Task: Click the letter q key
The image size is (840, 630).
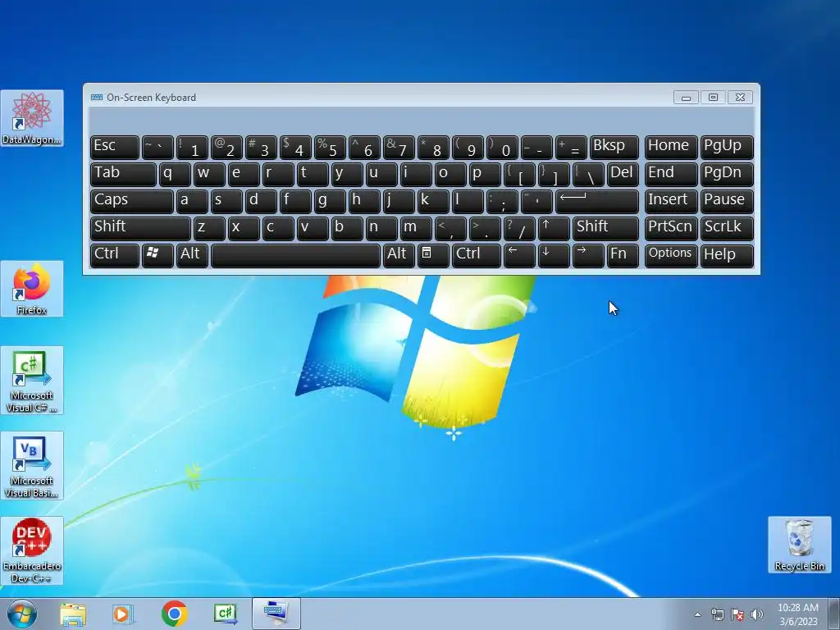Action: 175,175
